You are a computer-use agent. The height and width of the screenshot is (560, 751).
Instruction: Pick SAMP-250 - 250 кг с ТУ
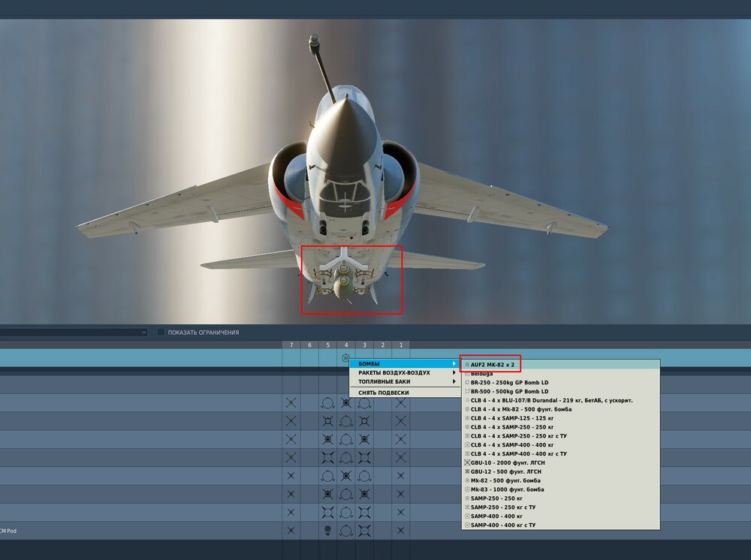pos(560,507)
